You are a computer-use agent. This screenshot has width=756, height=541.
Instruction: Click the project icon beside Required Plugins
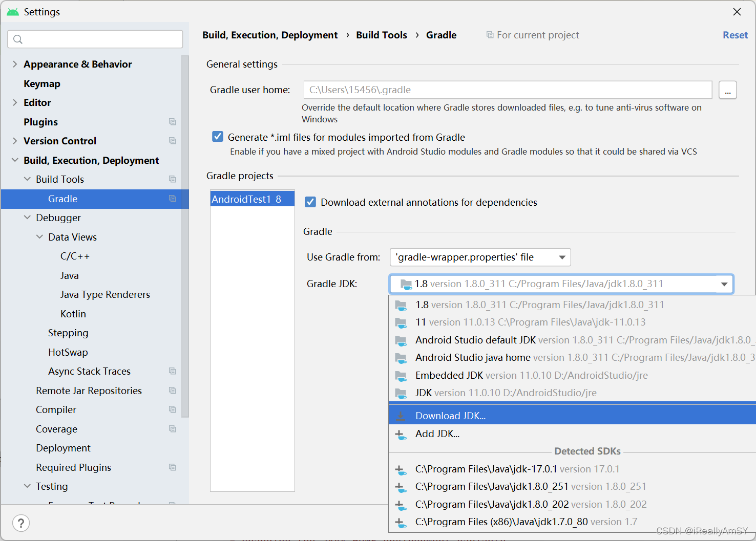[173, 467]
